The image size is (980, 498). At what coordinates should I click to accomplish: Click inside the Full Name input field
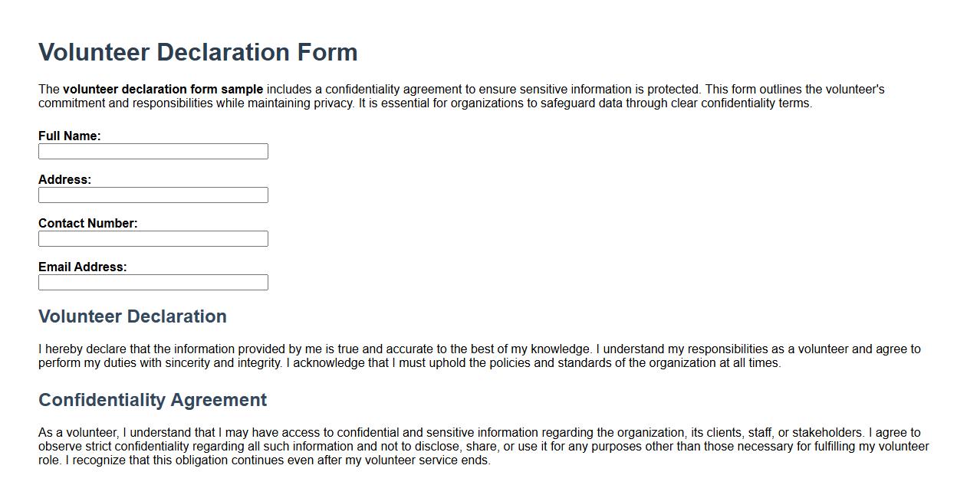(x=153, y=151)
